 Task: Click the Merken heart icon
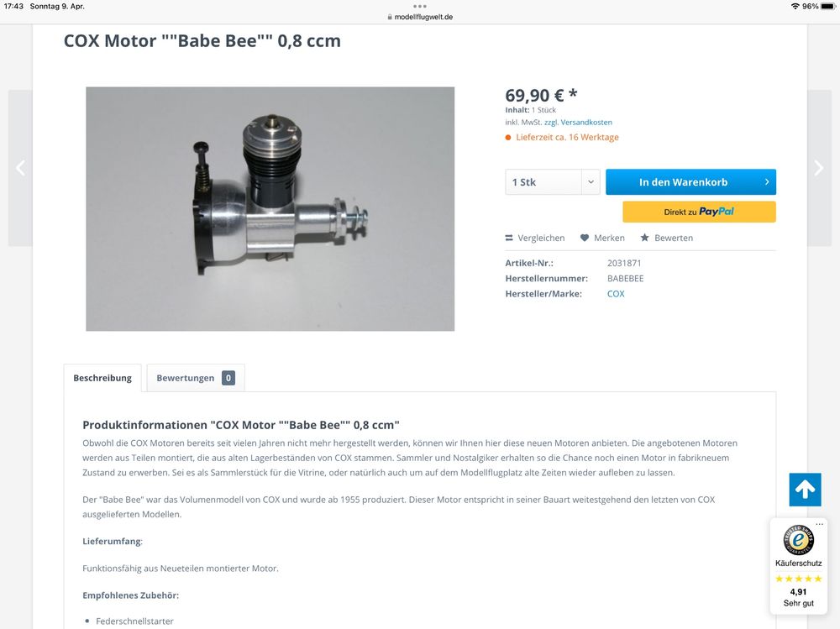585,238
